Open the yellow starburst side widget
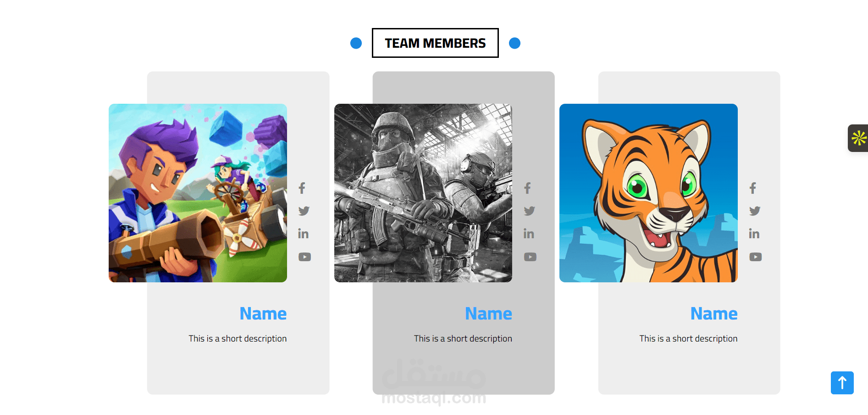This screenshot has width=868, height=415. [x=858, y=138]
